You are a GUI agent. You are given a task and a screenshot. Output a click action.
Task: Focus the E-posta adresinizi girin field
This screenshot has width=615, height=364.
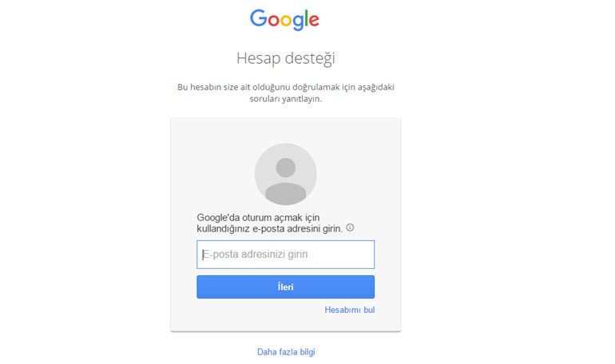[x=286, y=255]
